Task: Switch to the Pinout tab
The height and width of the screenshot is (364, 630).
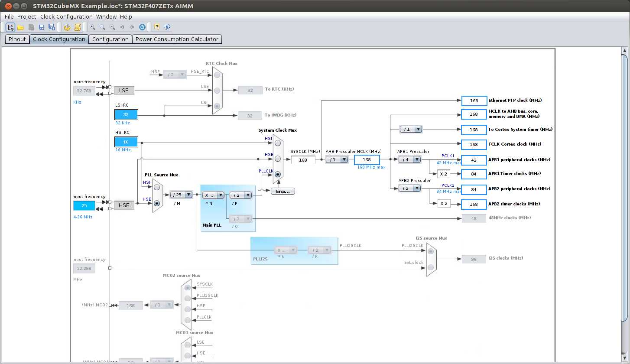Action: 17,39
